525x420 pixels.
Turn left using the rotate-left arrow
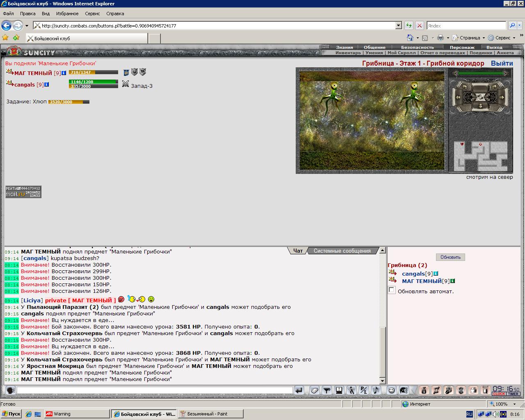tap(465, 87)
